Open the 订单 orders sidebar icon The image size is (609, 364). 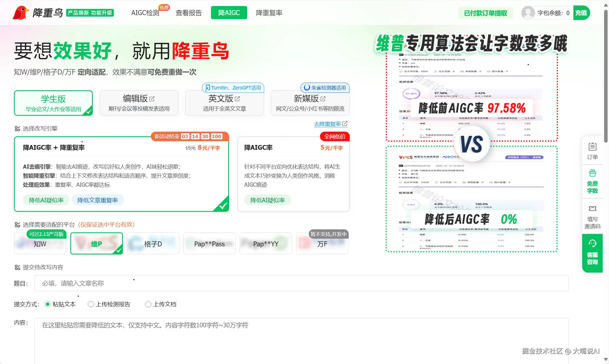[x=592, y=147]
